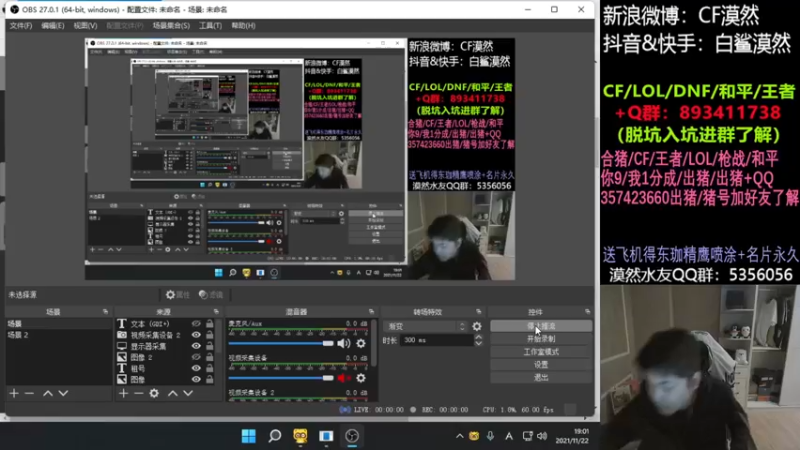
Task: Show the hidden 文本 (GDI+) source
Action: pyautogui.click(x=196, y=323)
